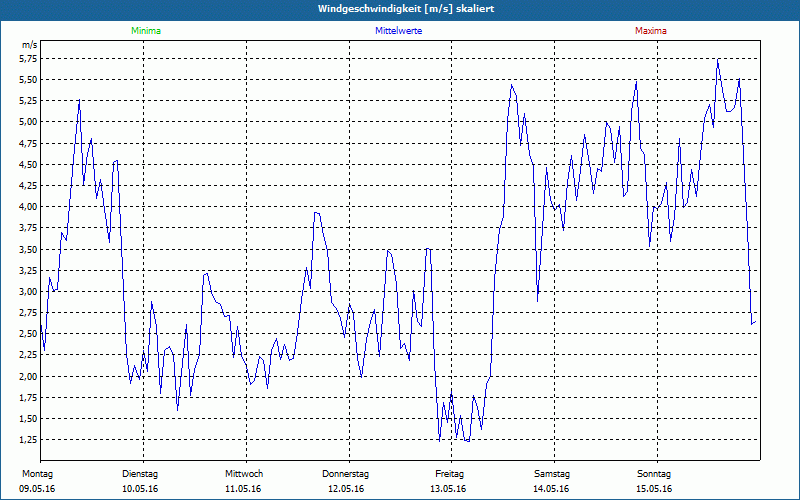Click the 5,00 y-axis value
This screenshot has height=500, width=800.
pyautogui.click(x=29, y=122)
